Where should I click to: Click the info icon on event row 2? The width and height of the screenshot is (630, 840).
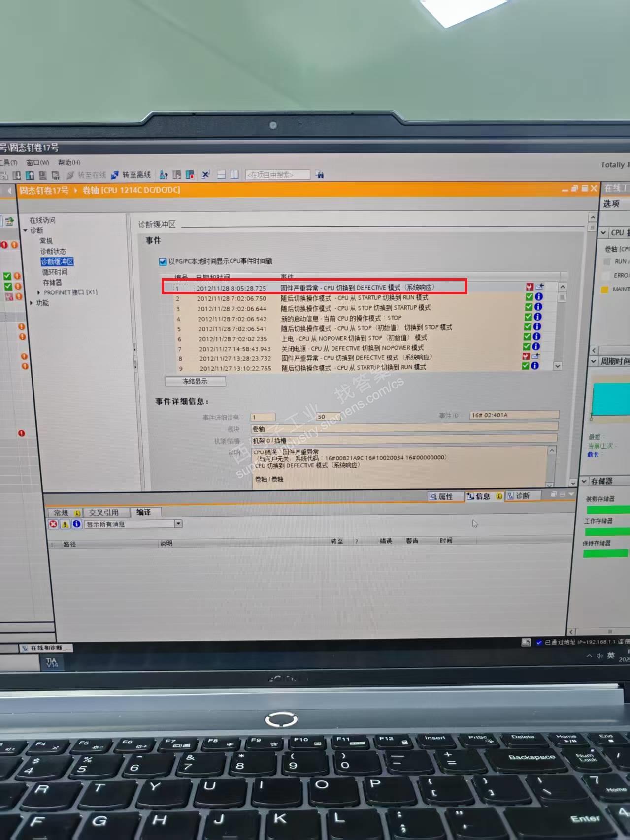[x=539, y=297]
